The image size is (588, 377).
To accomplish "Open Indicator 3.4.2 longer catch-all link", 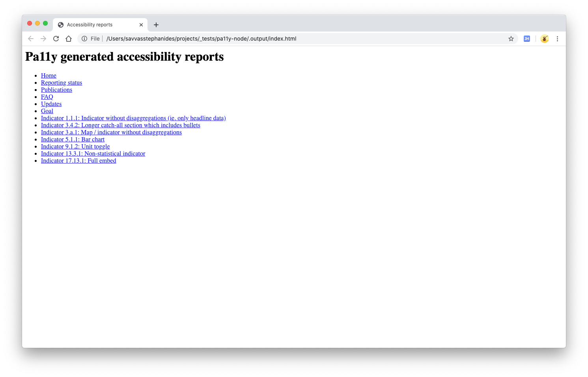I will tap(121, 125).
